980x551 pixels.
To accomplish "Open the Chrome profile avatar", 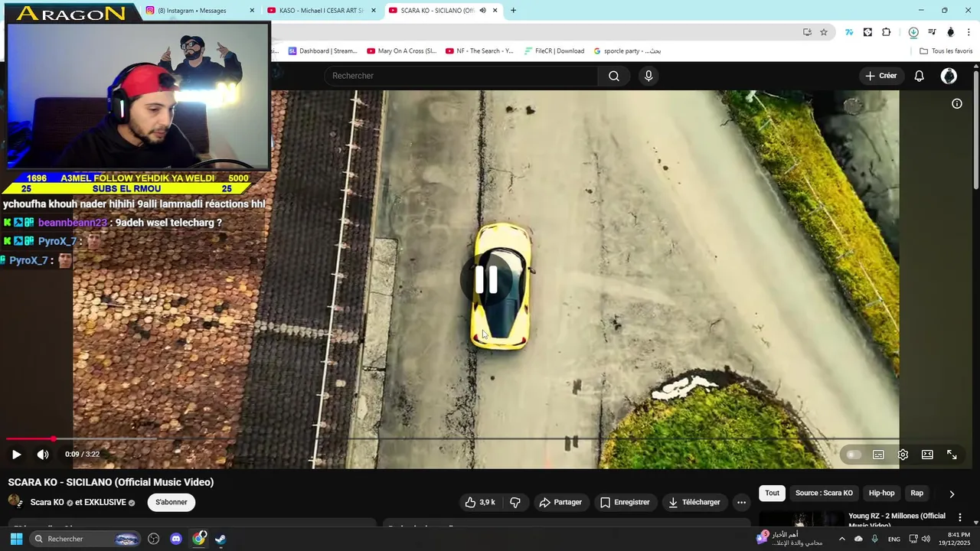I will pyautogui.click(x=951, y=32).
